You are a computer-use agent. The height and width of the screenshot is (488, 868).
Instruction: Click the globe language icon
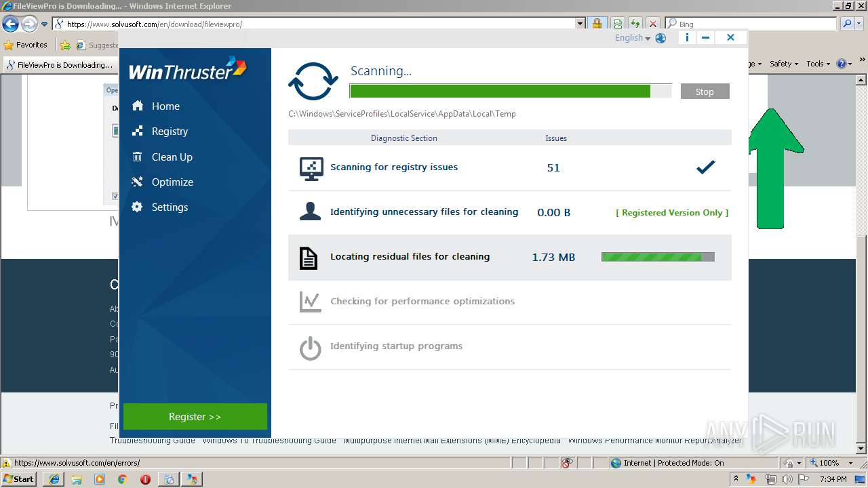(660, 38)
